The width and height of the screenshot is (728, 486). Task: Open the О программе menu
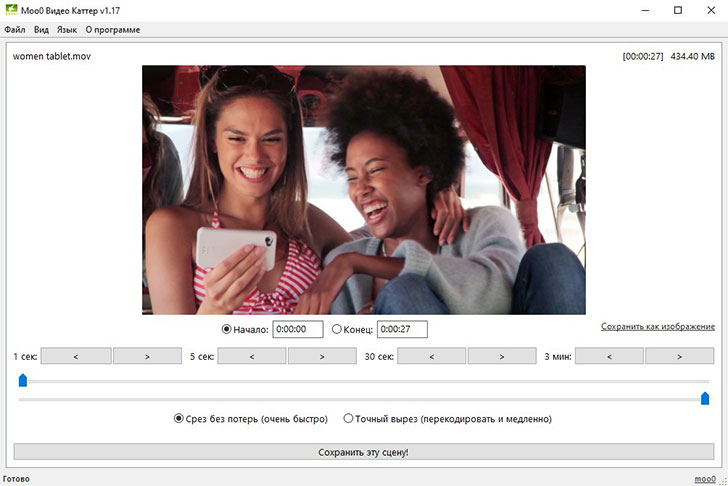point(113,30)
